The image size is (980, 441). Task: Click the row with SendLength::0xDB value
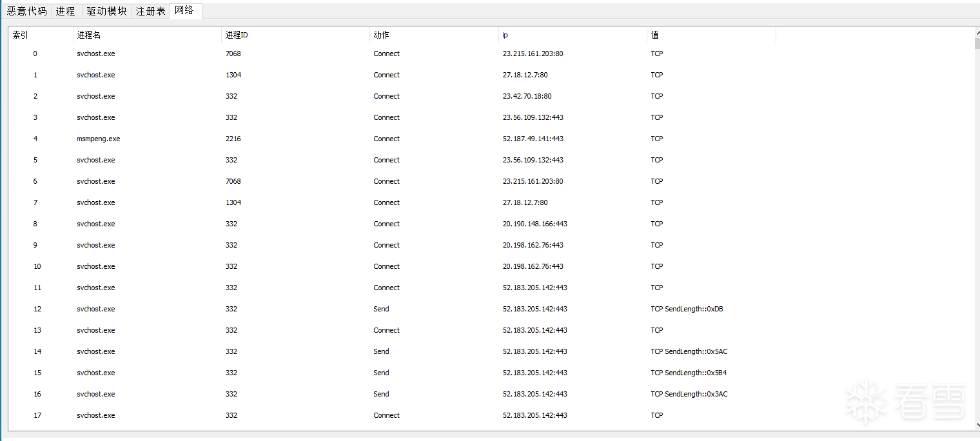[x=687, y=309]
